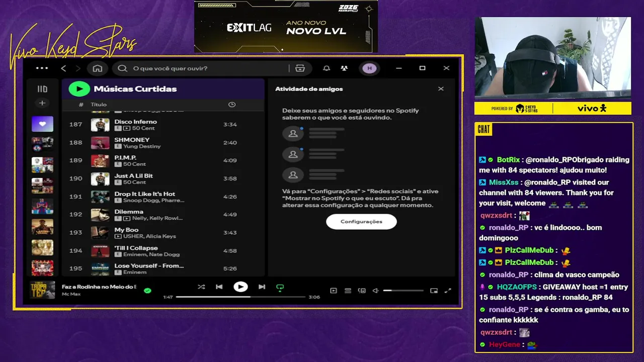
Task: Skip to the next track
Action: point(262,287)
